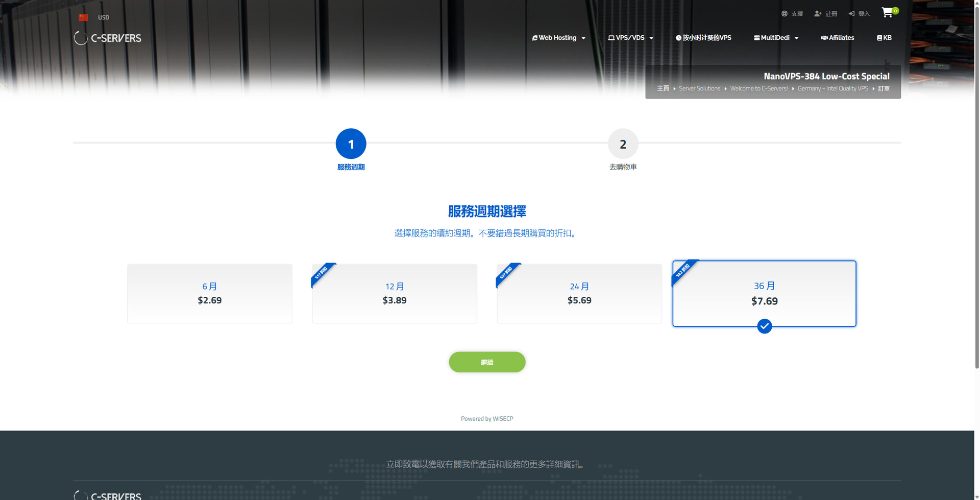Image resolution: width=980 pixels, height=500 pixels.
Task: Select the 24 月 $5.69 billing period
Action: tap(579, 293)
